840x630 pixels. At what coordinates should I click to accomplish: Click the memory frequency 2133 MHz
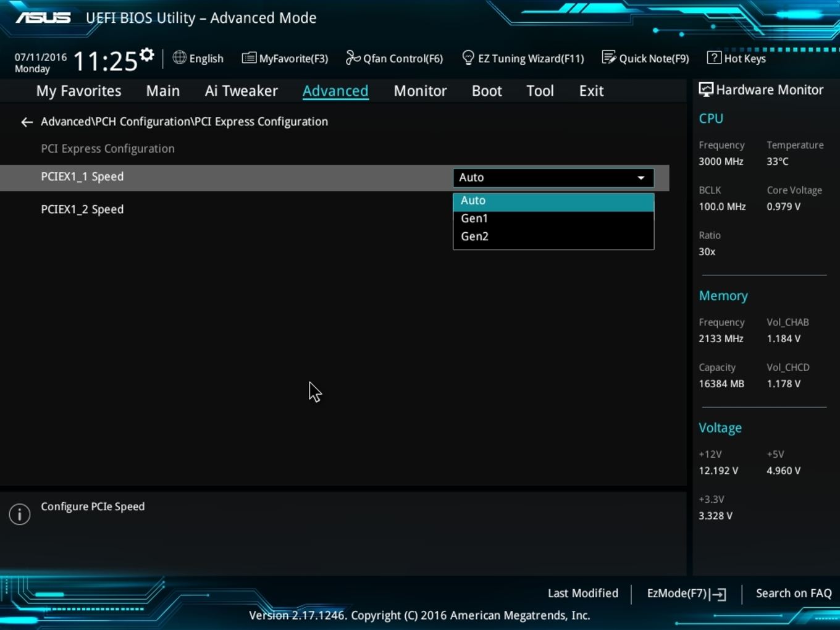coord(721,339)
